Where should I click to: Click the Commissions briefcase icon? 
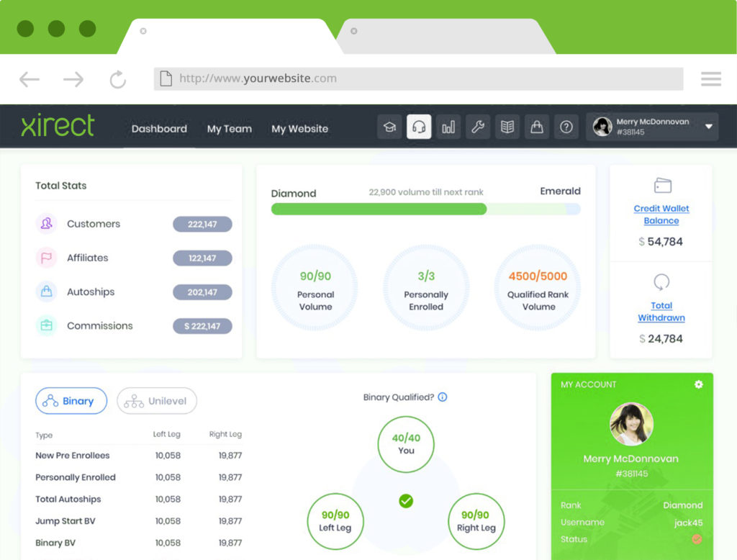click(47, 325)
